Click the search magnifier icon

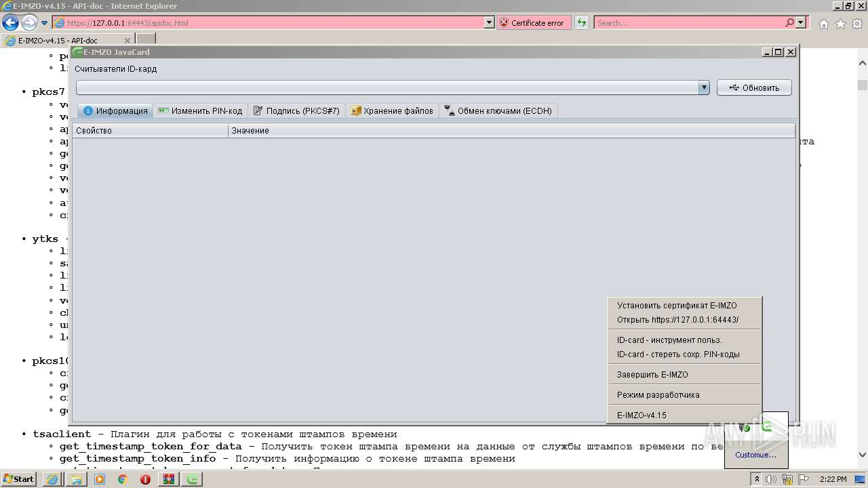[790, 23]
